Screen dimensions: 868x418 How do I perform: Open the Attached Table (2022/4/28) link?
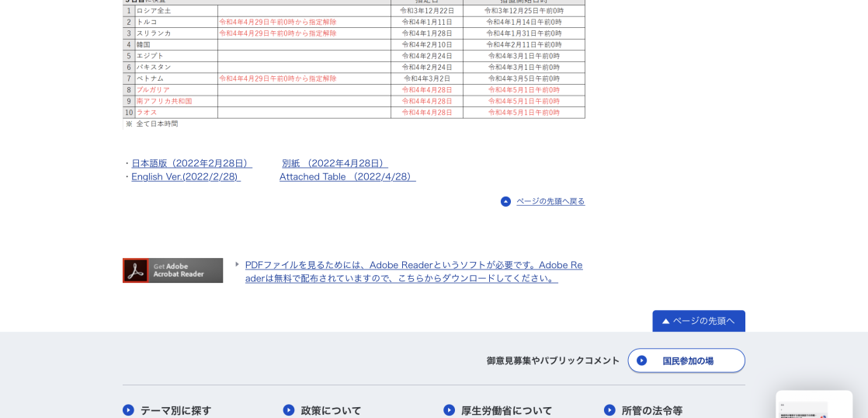(x=347, y=176)
